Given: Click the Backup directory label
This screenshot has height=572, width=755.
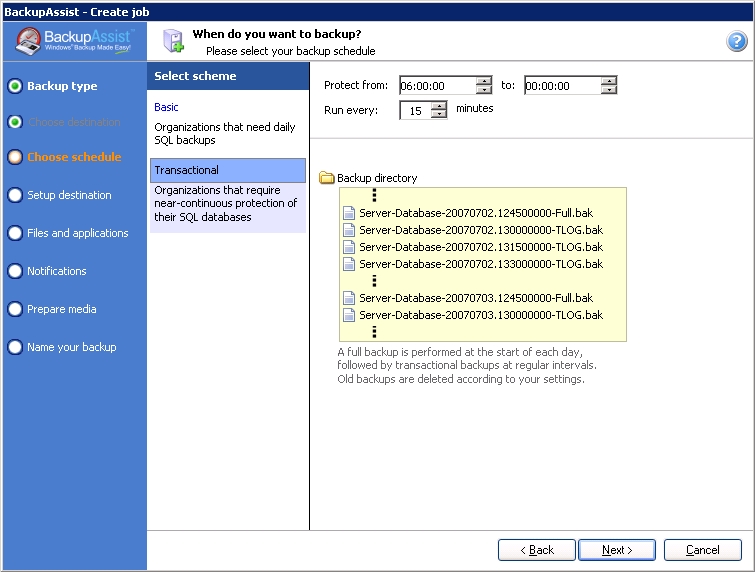Looking at the screenshot, I should click(377, 178).
